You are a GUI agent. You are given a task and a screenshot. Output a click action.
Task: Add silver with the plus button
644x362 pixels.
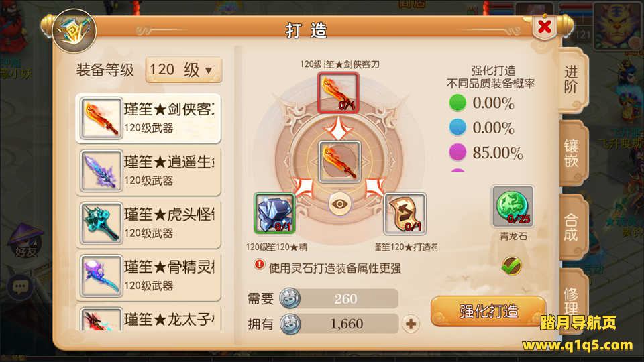pos(411,324)
